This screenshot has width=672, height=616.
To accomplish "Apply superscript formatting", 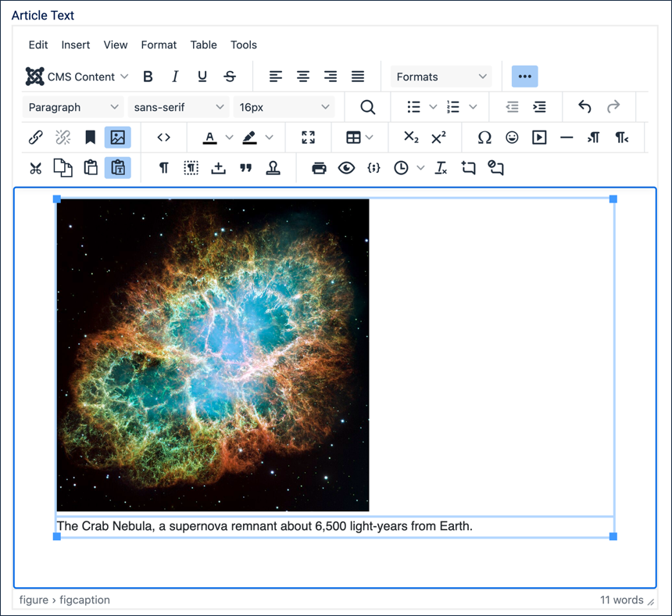I will click(438, 138).
